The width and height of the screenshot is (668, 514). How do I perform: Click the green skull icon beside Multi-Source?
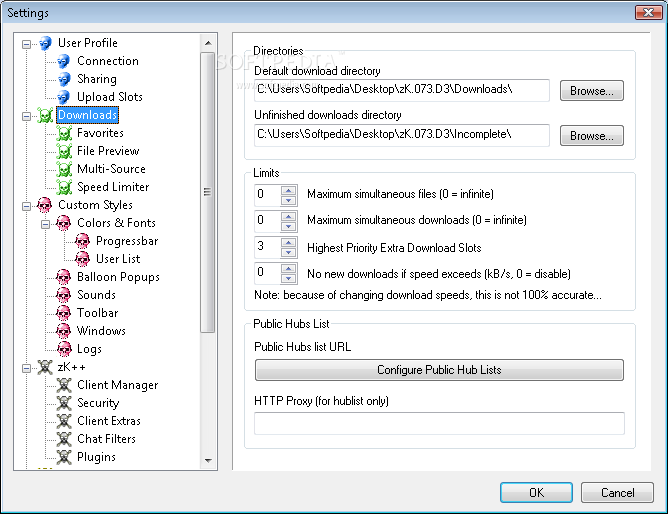click(64, 169)
